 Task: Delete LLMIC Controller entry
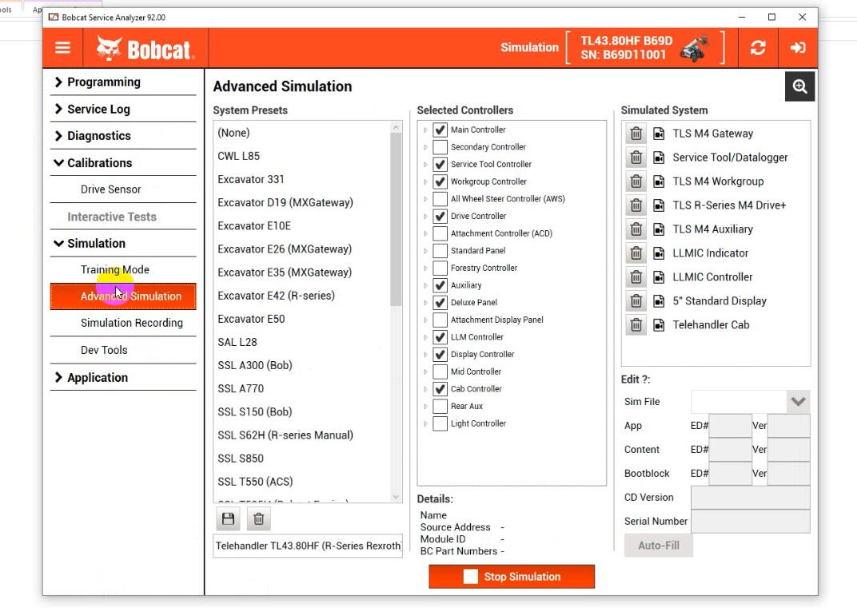click(x=636, y=277)
